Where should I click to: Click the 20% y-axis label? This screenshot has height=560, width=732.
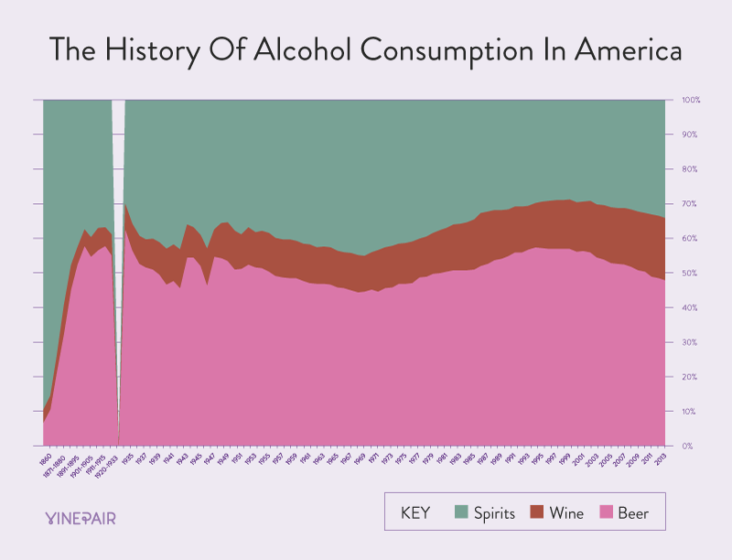point(690,377)
